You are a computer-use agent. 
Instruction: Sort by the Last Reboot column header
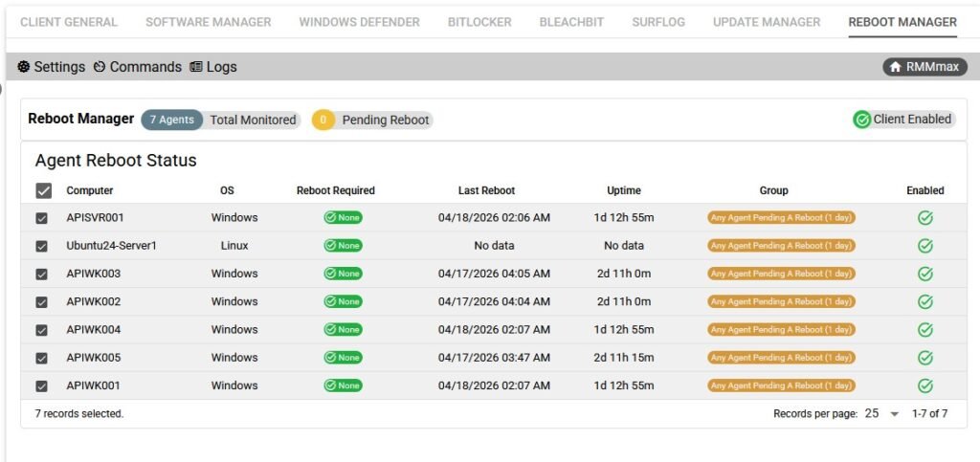(x=487, y=190)
